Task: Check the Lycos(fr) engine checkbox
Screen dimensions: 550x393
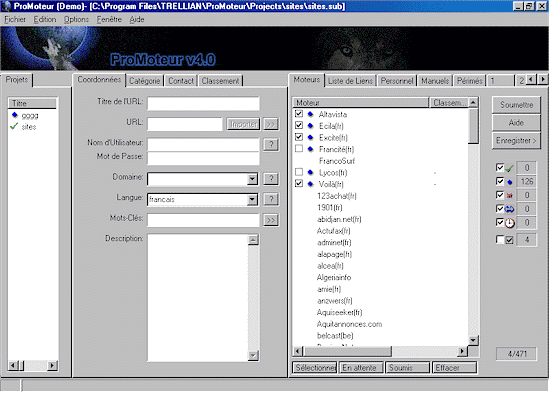Action: tap(299, 172)
